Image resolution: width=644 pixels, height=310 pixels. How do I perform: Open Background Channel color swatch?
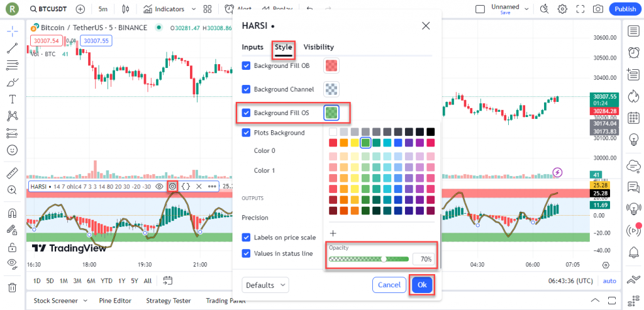pos(331,89)
